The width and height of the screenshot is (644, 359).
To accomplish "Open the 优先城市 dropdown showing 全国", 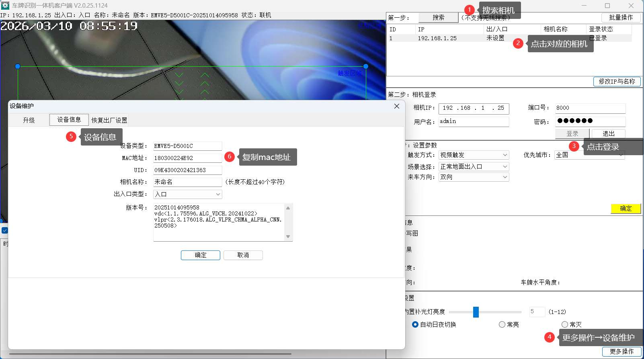I will (x=590, y=155).
